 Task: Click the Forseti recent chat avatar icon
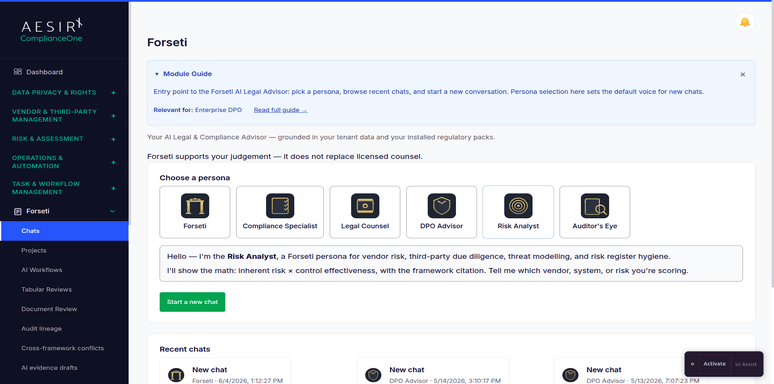coord(176,375)
